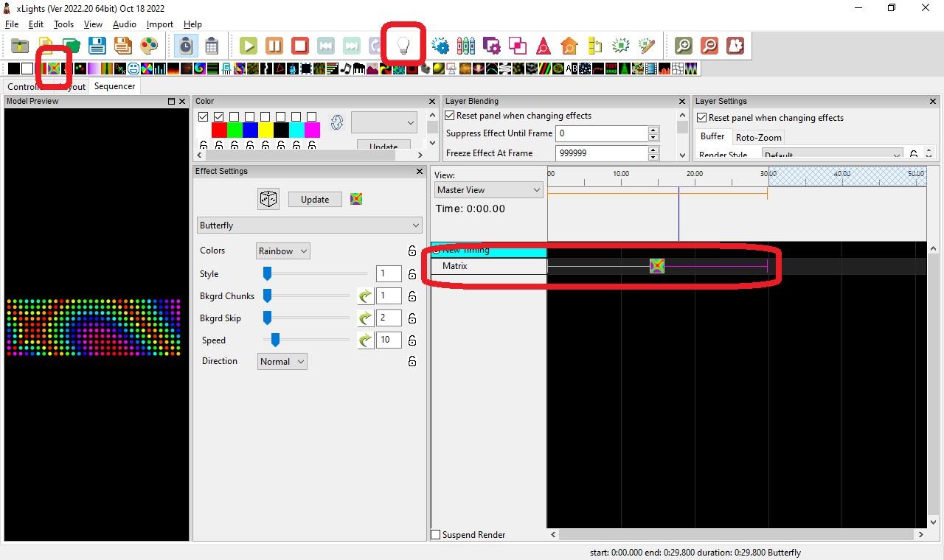Open the Tools menu
The width and height of the screenshot is (944, 560).
coord(63,24)
